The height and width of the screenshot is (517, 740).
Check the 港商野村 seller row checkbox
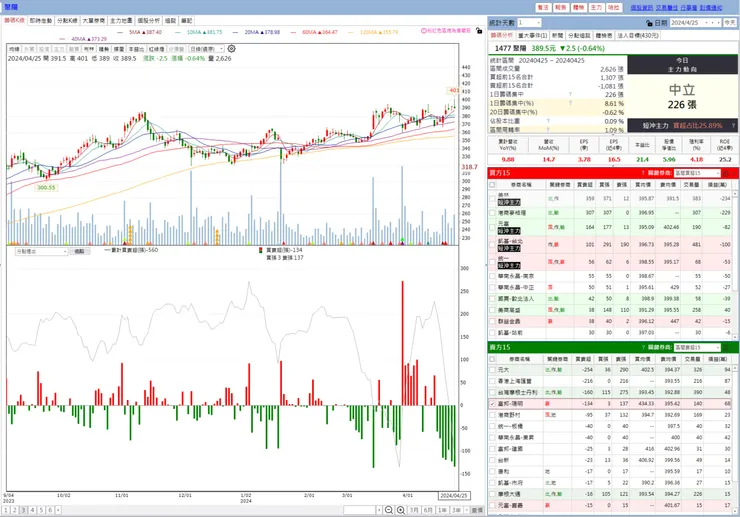492,415
